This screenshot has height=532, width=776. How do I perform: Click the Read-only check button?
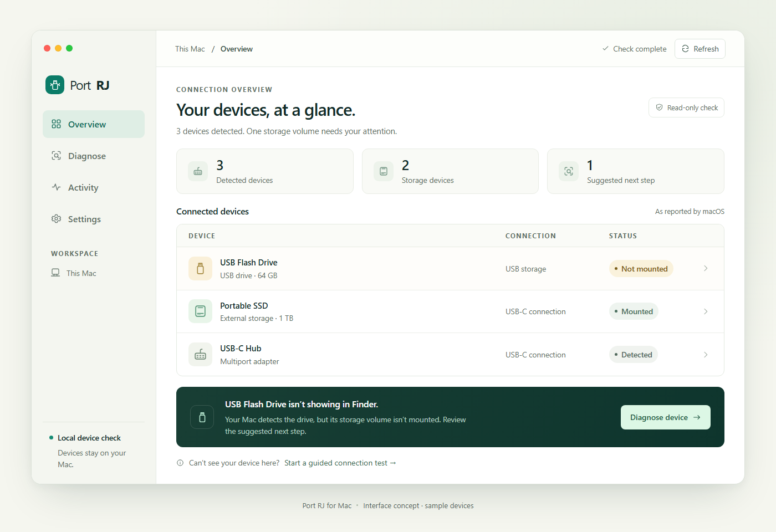686,108
